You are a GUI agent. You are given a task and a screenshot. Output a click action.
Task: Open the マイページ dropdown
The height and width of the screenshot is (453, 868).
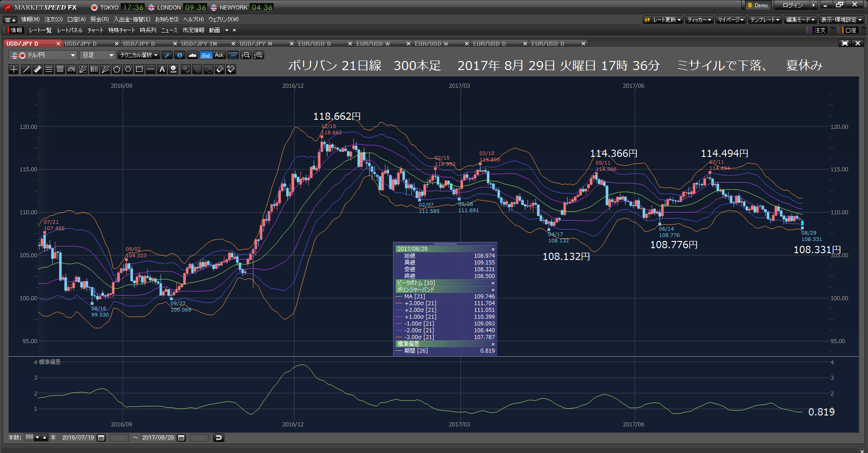(730, 20)
